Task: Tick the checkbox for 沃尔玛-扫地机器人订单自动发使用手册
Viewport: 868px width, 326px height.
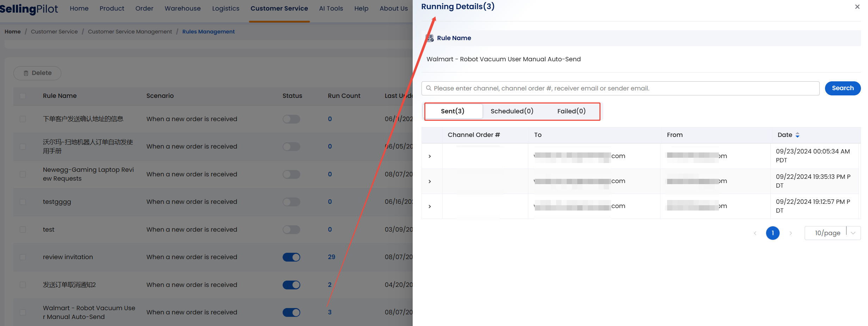Action: click(x=23, y=146)
